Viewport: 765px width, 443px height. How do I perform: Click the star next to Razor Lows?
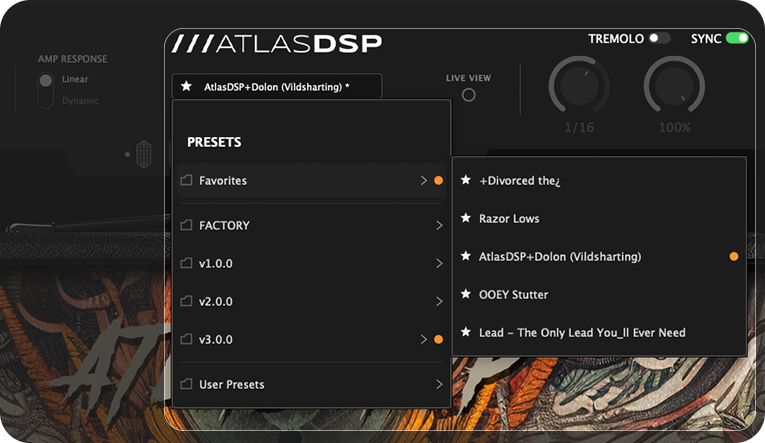(466, 218)
